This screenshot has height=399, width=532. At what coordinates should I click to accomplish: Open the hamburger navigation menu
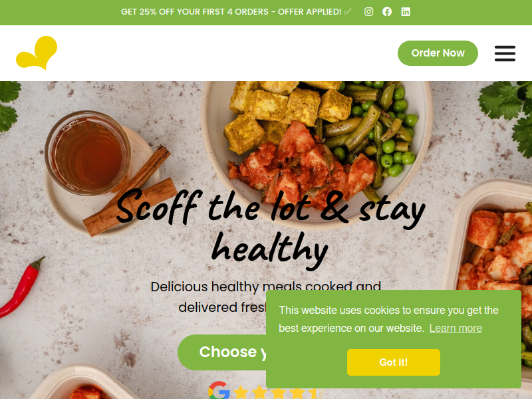pos(505,53)
